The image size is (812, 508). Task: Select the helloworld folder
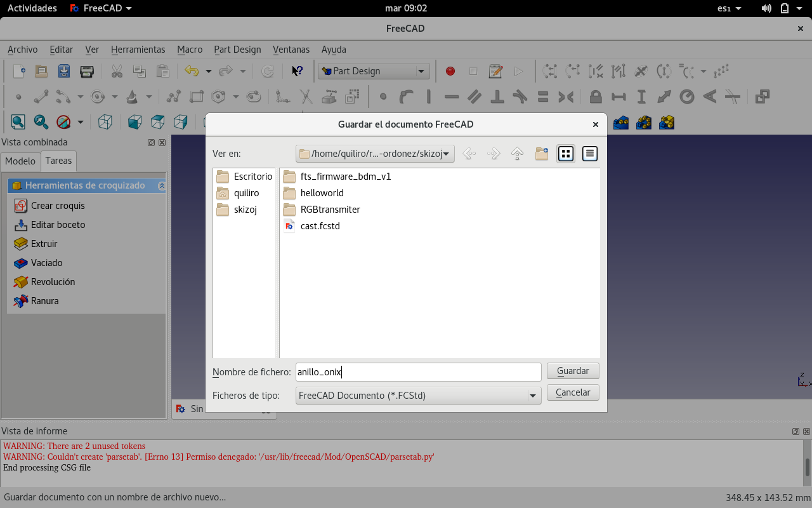click(x=313, y=193)
